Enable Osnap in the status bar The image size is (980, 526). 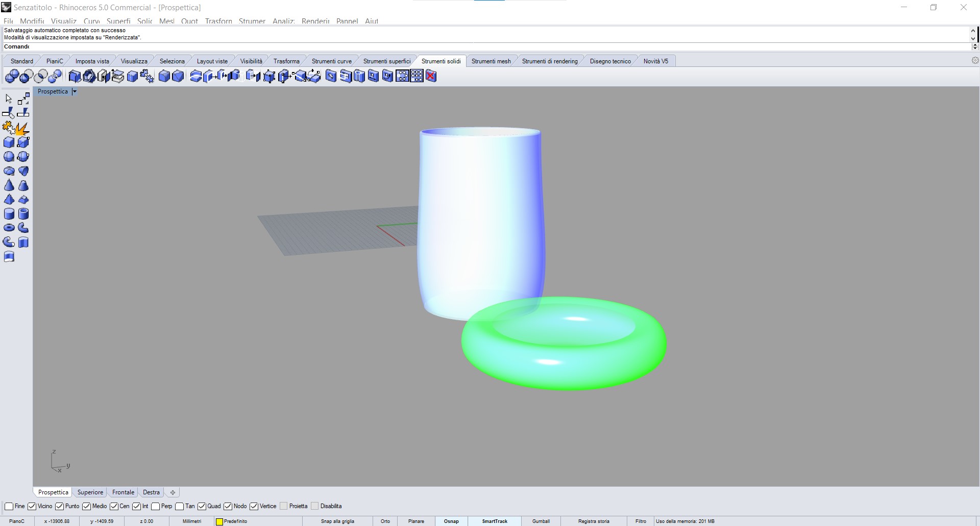(451, 521)
